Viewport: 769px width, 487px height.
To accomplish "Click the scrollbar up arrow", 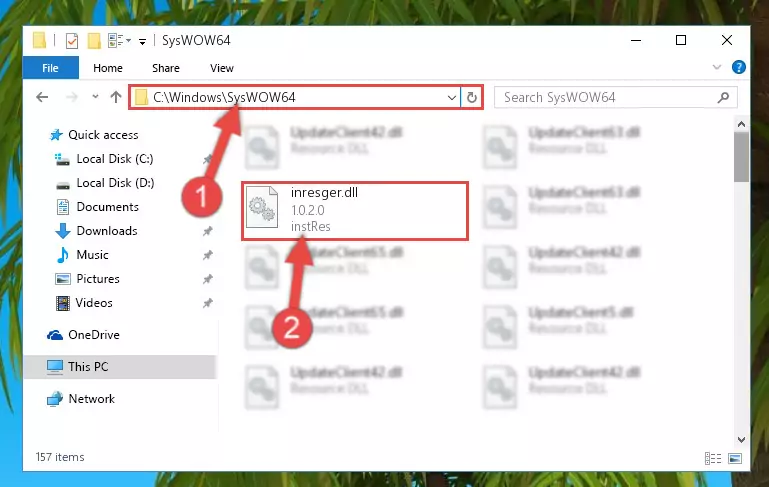I will [x=741, y=124].
